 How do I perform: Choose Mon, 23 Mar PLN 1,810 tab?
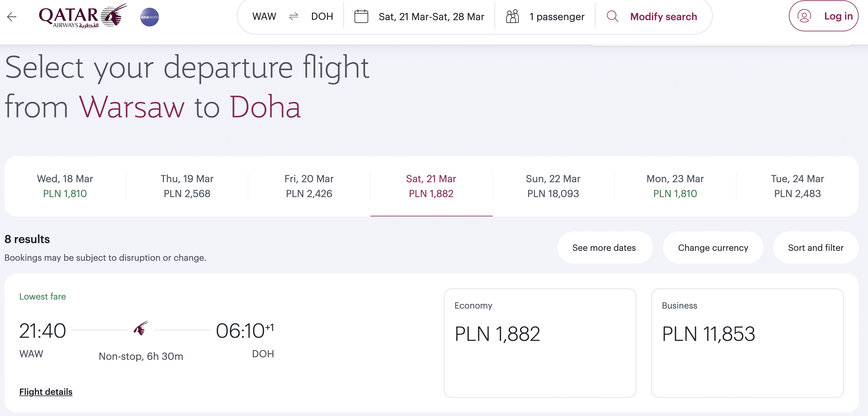pyautogui.click(x=675, y=186)
